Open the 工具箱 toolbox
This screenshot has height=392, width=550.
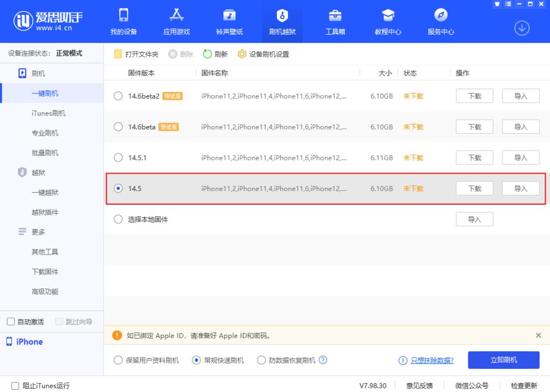pos(335,17)
